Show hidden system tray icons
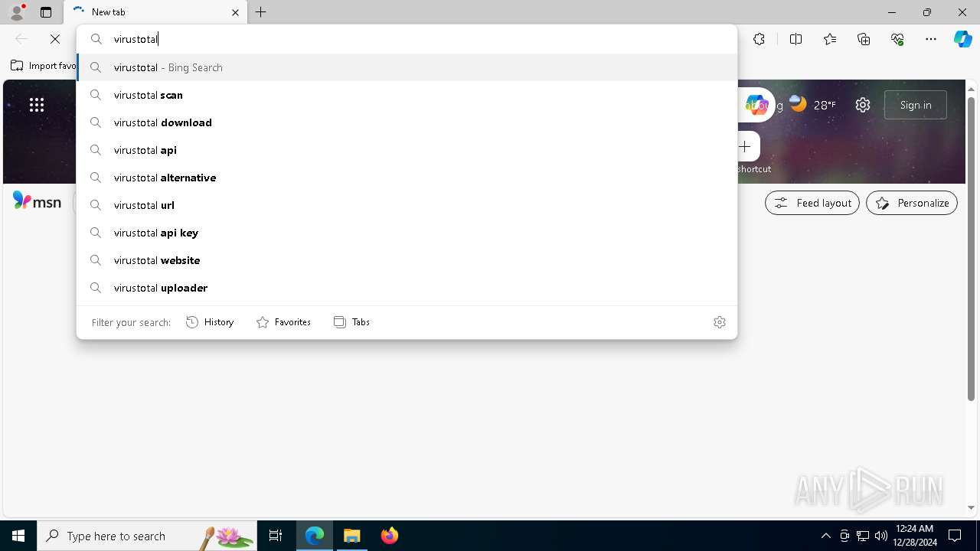Image resolution: width=980 pixels, height=551 pixels. (x=825, y=536)
